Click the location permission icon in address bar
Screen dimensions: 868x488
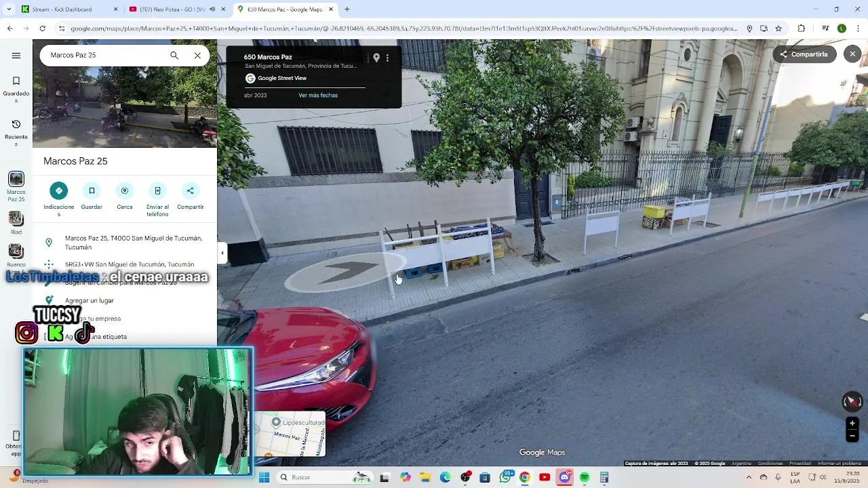(749, 28)
